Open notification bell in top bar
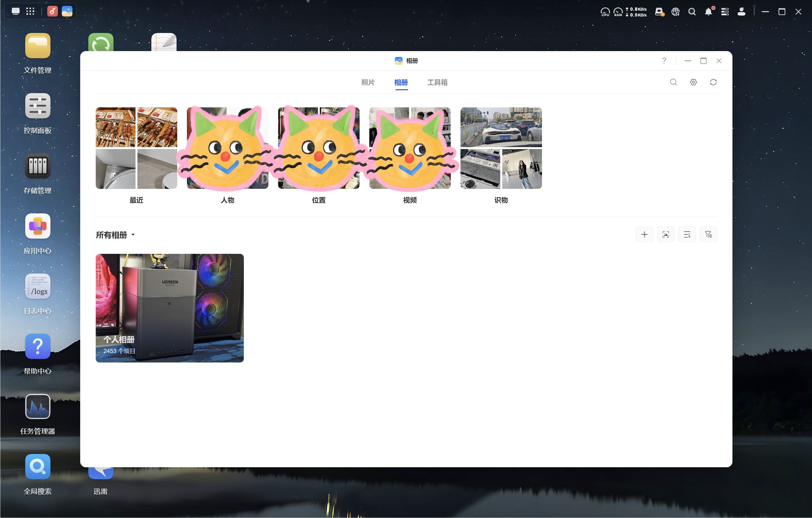This screenshot has width=812, height=518. [708, 12]
